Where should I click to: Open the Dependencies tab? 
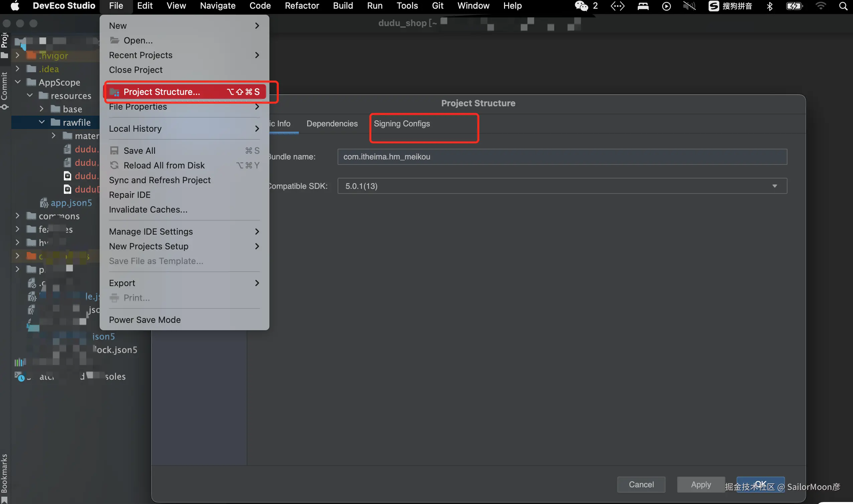[x=332, y=124]
